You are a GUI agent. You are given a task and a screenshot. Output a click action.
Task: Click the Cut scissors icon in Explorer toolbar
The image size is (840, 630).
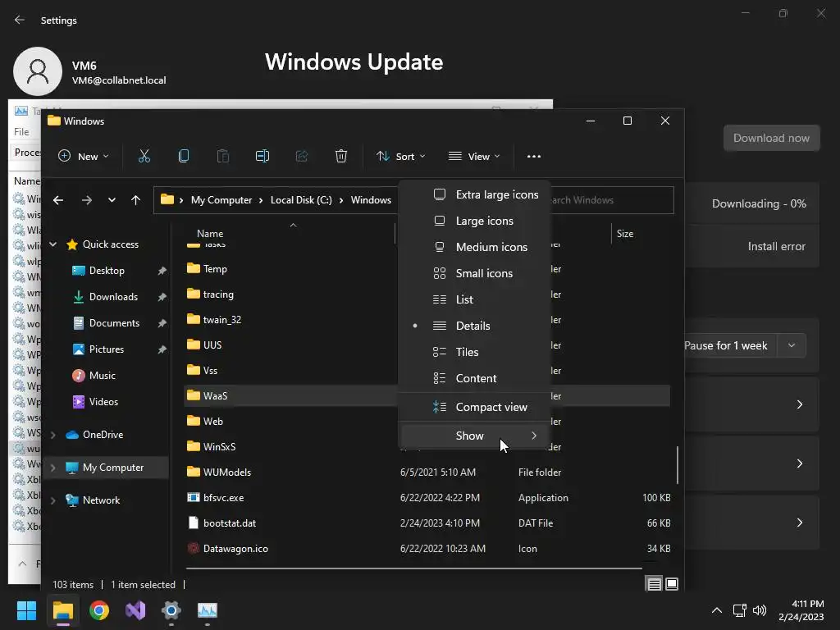[144, 156]
